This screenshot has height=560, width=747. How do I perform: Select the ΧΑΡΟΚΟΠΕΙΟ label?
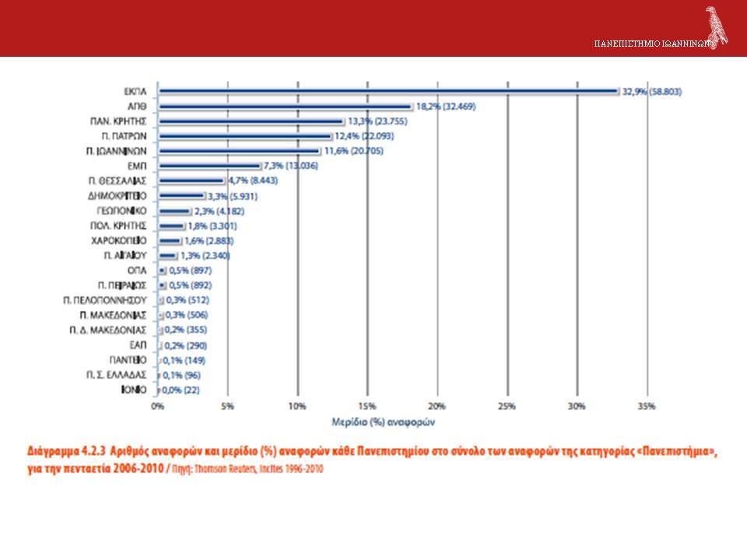pos(118,240)
